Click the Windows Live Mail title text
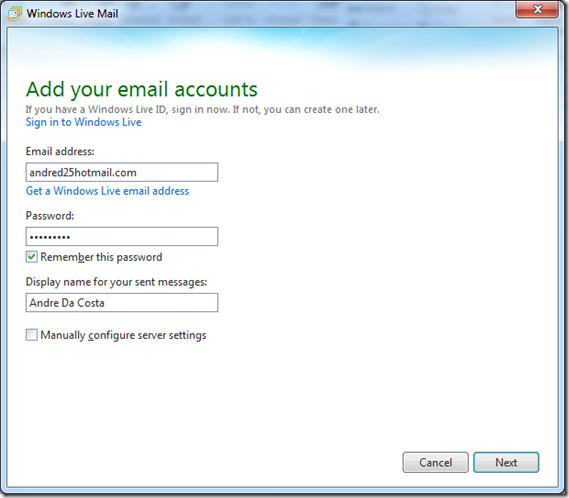This screenshot has width=569, height=498. pyautogui.click(x=72, y=13)
